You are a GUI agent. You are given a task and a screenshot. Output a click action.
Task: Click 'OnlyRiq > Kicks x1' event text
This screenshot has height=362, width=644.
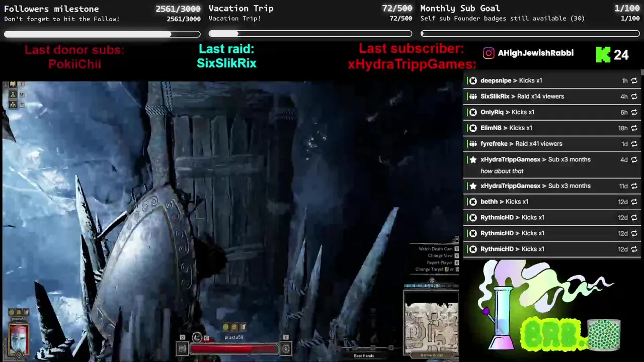pyautogui.click(x=507, y=113)
